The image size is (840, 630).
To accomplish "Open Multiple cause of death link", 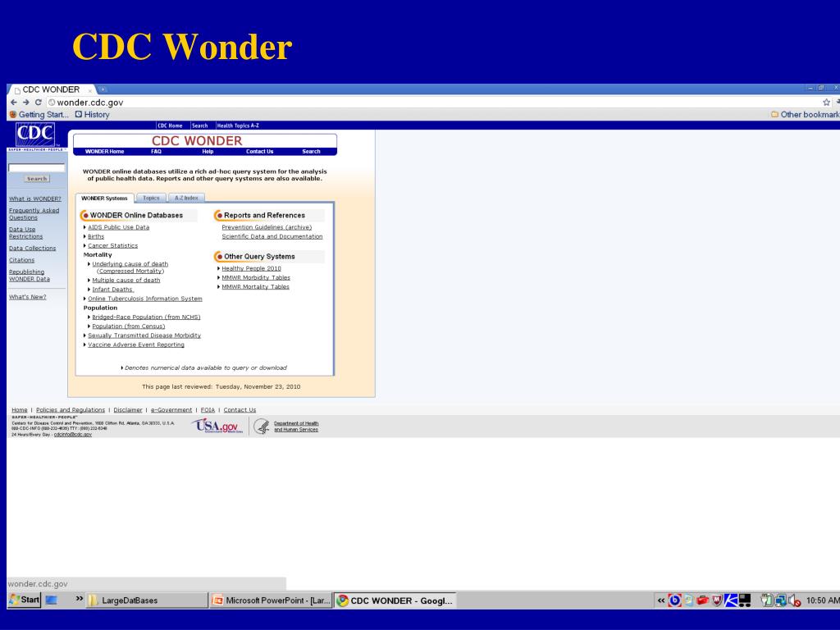I will (126, 281).
